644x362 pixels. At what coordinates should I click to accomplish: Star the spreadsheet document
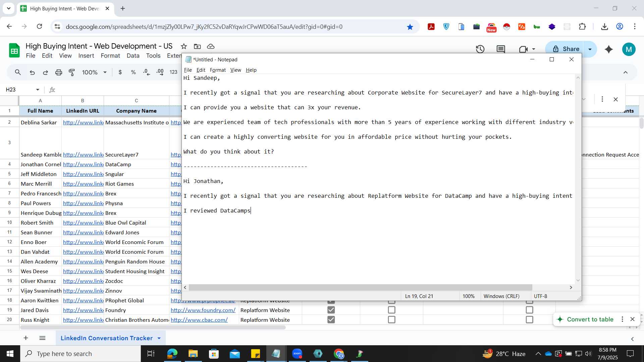click(183, 46)
